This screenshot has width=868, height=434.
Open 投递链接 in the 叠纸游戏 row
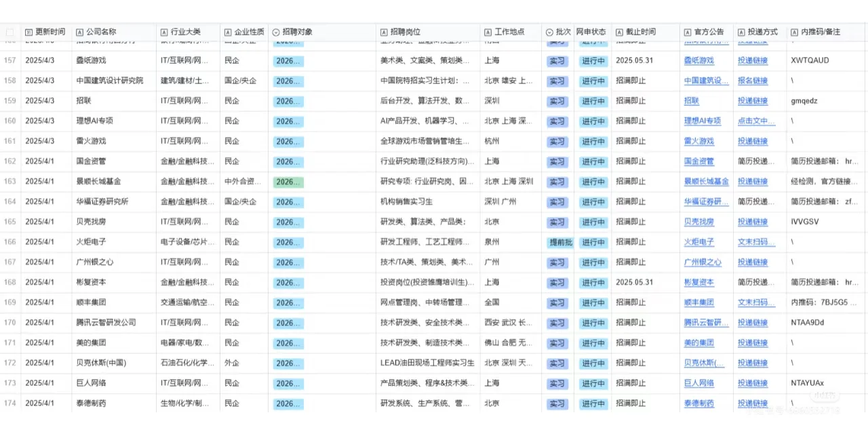click(753, 60)
